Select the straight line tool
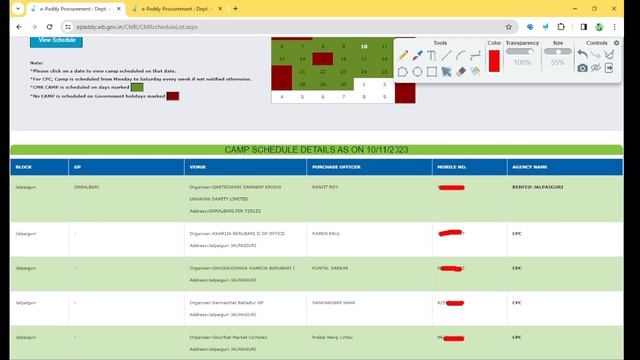This screenshot has width=640, height=360. click(446, 56)
